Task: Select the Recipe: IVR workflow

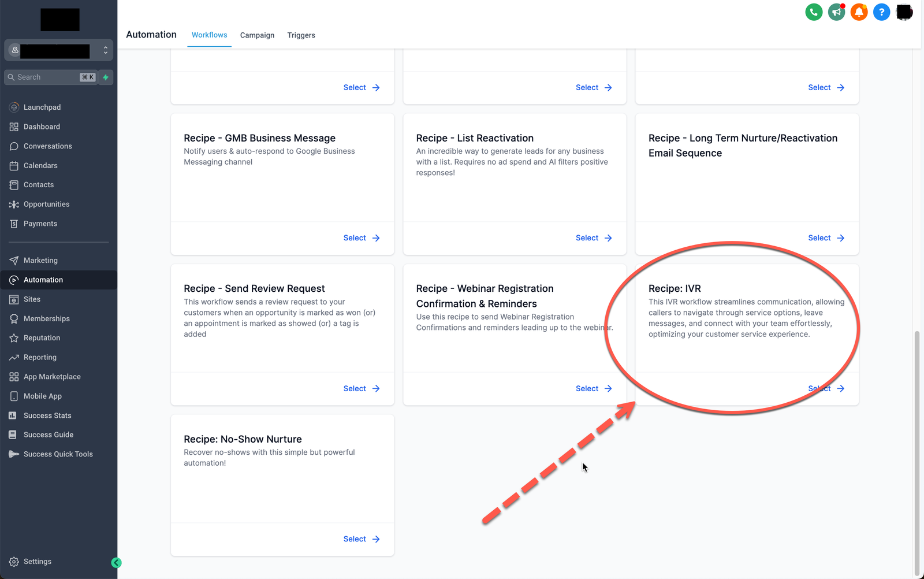Action: click(x=826, y=389)
